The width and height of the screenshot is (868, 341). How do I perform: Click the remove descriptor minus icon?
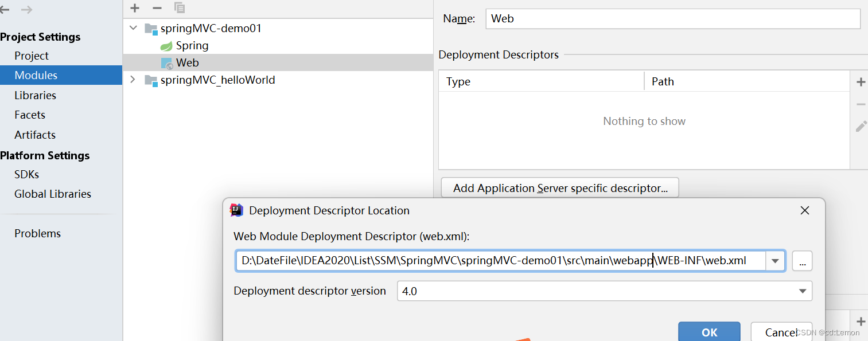(x=861, y=104)
